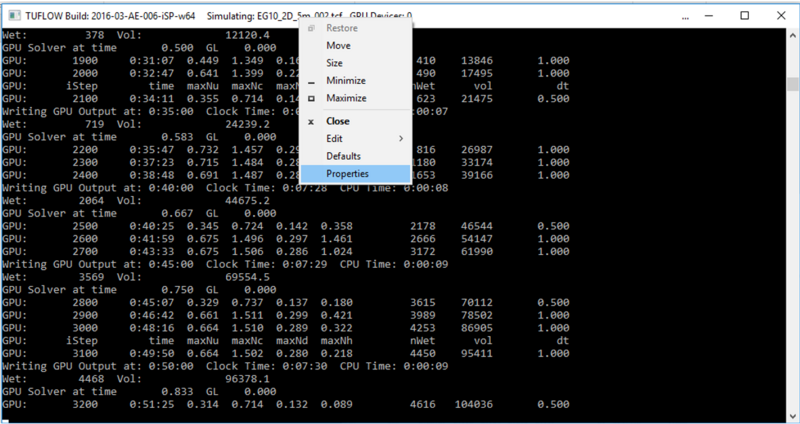
Task: Choose Move in the context menu
Action: (355, 46)
